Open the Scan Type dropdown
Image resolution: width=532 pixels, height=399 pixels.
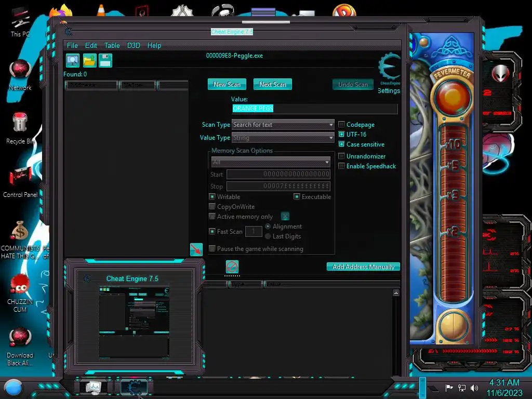[x=283, y=125]
